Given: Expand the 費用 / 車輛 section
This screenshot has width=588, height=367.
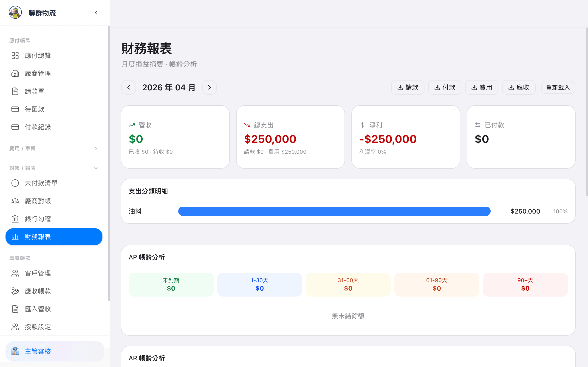Looking at the screenshot, I should (x=96, y=149).
